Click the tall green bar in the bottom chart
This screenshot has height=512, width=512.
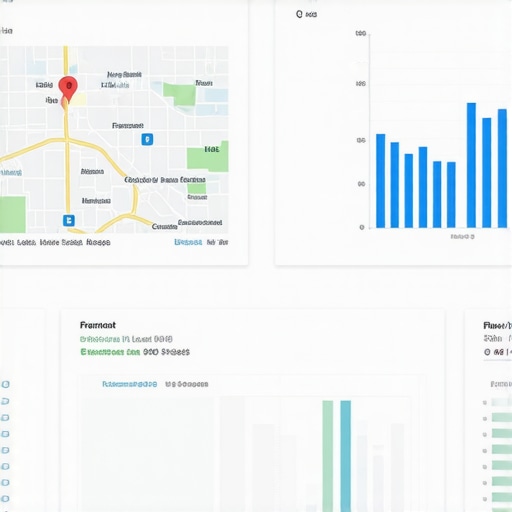[328, 456]
